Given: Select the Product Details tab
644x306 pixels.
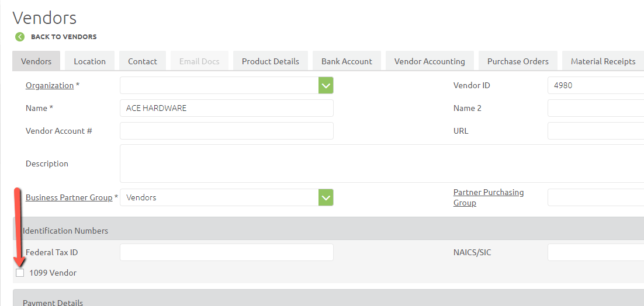Looking at the screenshot, I should 270,61.
